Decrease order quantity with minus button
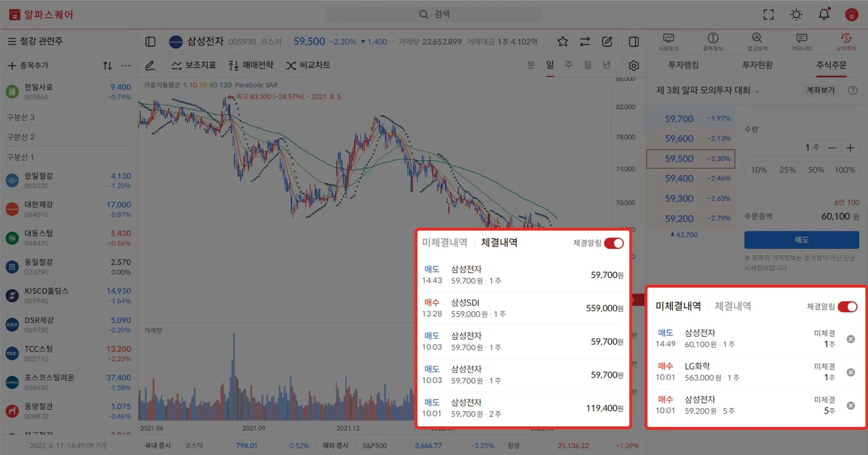This screenshot has width=868, height=455. (x=832, y=148)
